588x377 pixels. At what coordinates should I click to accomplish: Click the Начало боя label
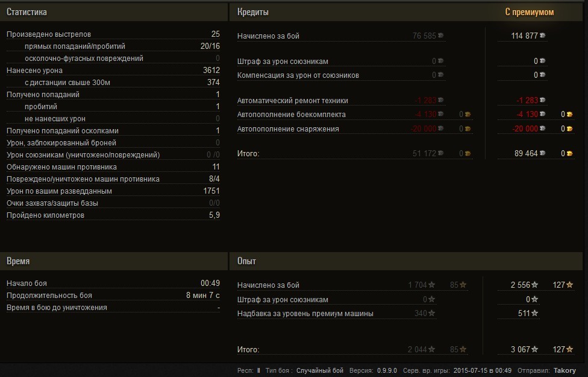tap(27, 283)
